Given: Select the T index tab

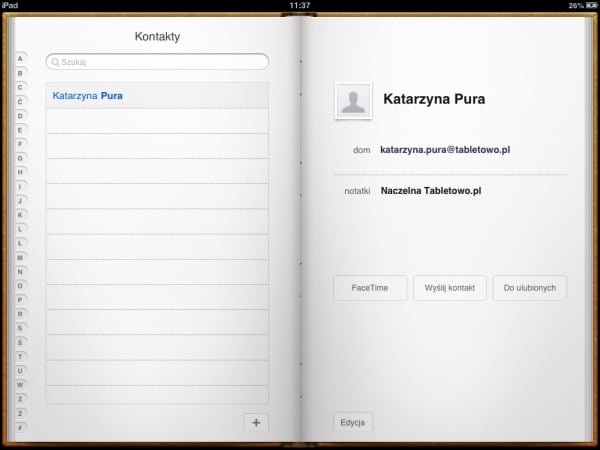Looking at the screenshot, I should [x=20, y=356].
